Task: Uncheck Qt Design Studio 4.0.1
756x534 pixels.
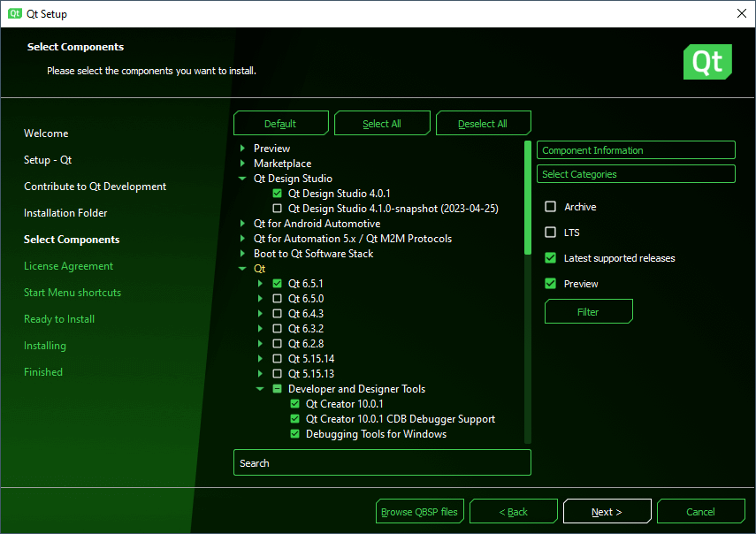Action: [x=278, y=194]
